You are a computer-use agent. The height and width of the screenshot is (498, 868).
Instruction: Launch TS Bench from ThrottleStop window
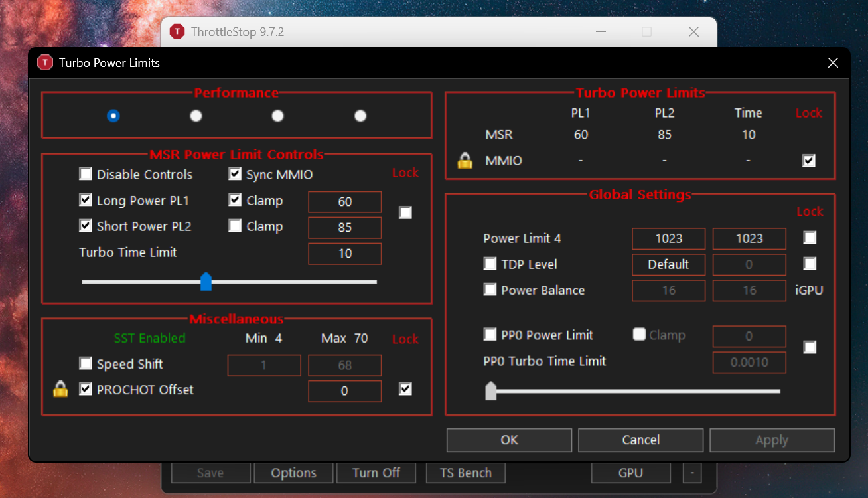(466, 473)
